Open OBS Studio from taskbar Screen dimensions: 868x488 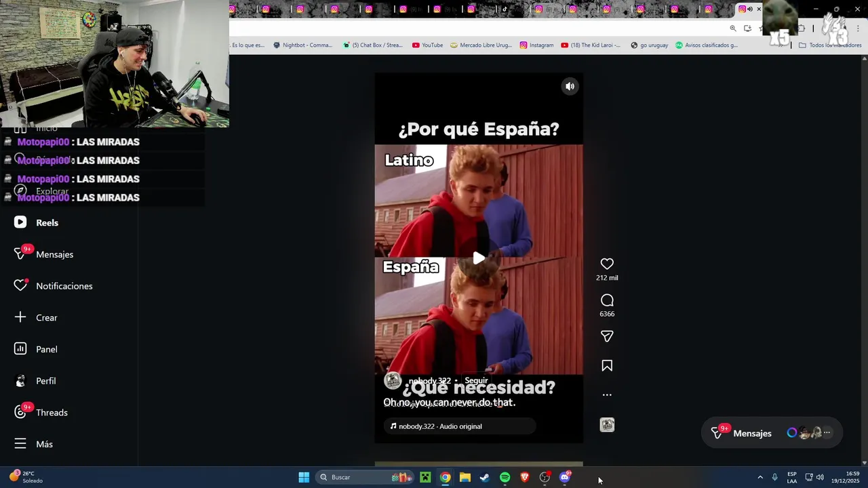(545, 477)
